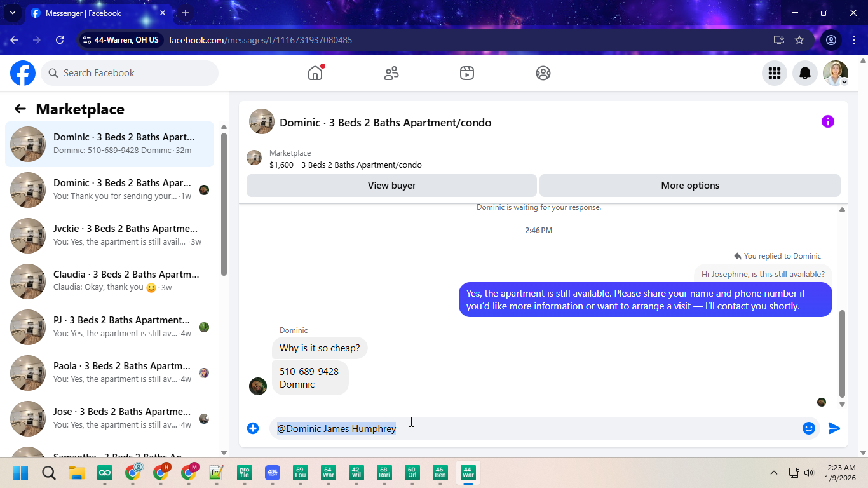Click the '44-Warren, OH US' site info chip
The width and height of the screenshot is (868, 488).
121,40
